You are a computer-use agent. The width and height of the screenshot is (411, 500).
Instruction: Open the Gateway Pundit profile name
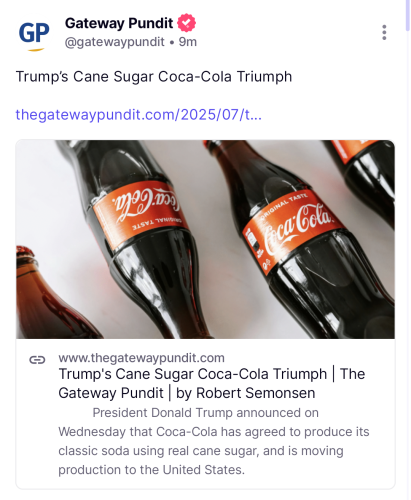[119, 23]
